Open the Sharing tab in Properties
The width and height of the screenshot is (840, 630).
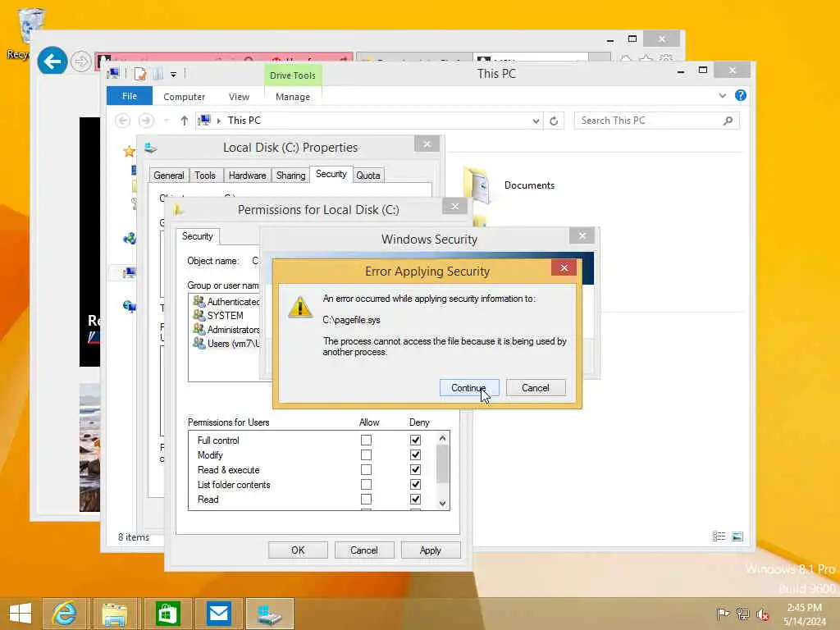click(x=291, y=176)
